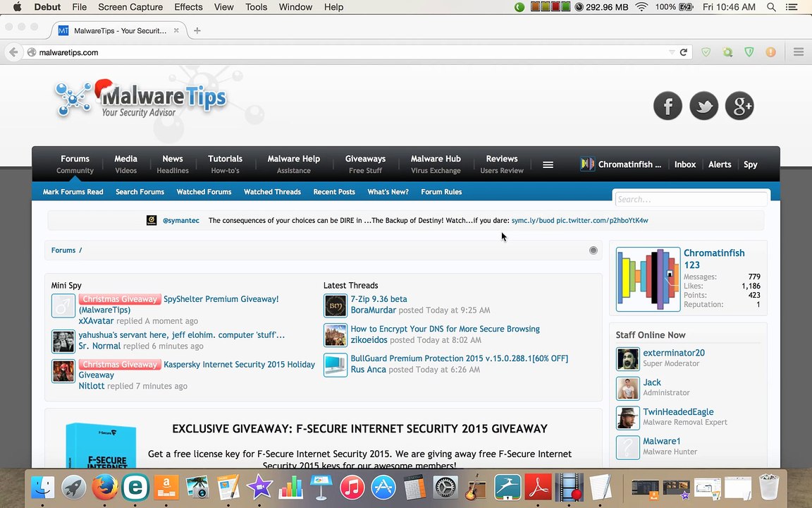Open the Malware Help Assistance tab
Image resolution: width=812 pixels, height=508 pixels.
(294, 164)
